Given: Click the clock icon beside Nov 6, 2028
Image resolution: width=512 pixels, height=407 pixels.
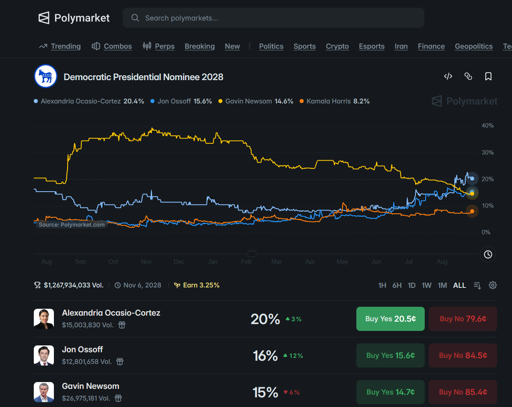Looking at the screenshot, I should (x=118, y=285).
